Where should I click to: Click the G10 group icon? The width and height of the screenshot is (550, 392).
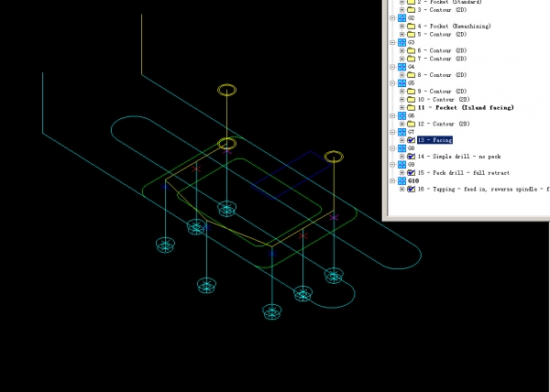point(401,180)
